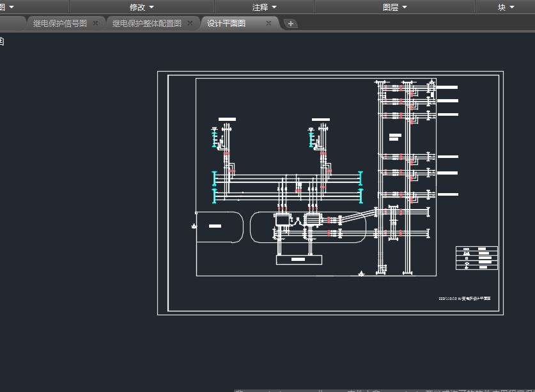Click the plus icon to add a new drawing tab
The image size is (535, 392).
click(x=290, y=24)
